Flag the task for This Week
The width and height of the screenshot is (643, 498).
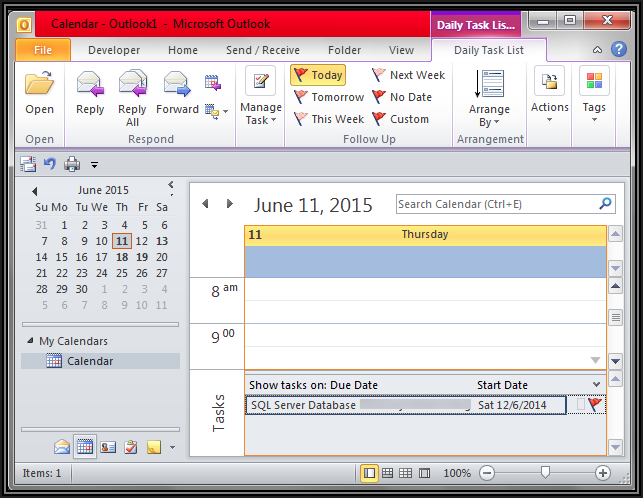(329, 119)
